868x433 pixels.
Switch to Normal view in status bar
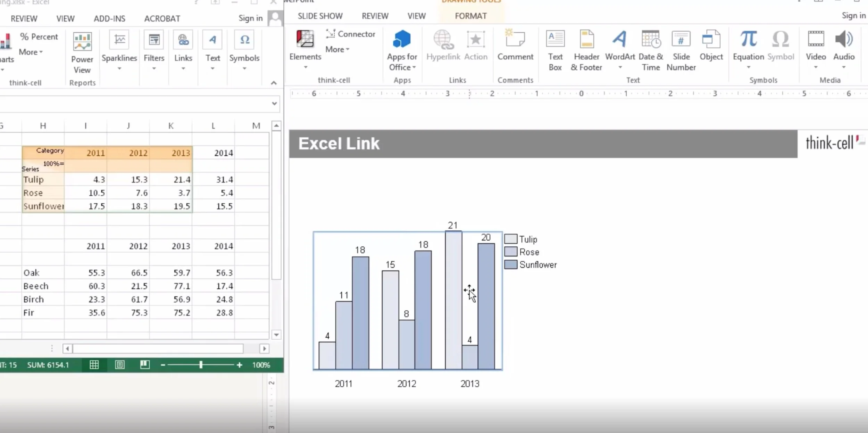pyautogui.click(x=94, y=365)
